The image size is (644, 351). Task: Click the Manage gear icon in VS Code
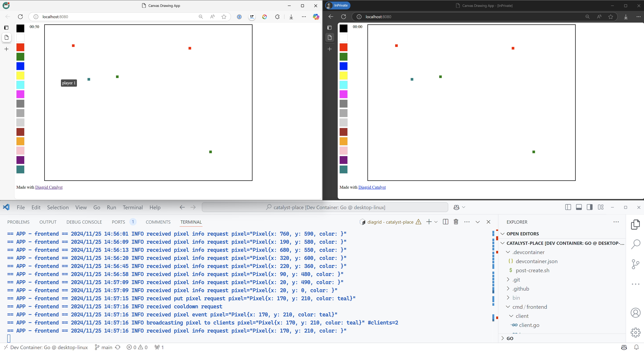coord(635,332)
